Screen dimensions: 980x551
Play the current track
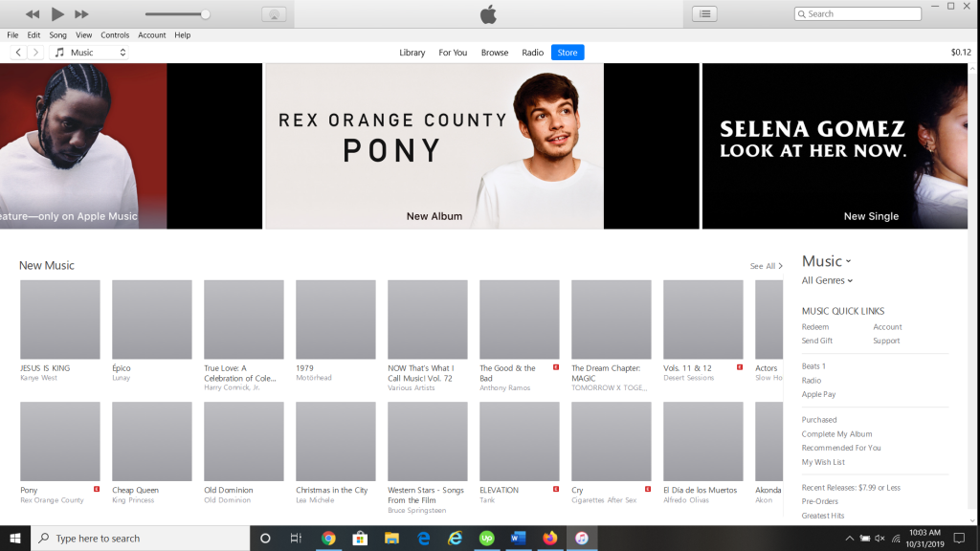[x=56, y=13]
